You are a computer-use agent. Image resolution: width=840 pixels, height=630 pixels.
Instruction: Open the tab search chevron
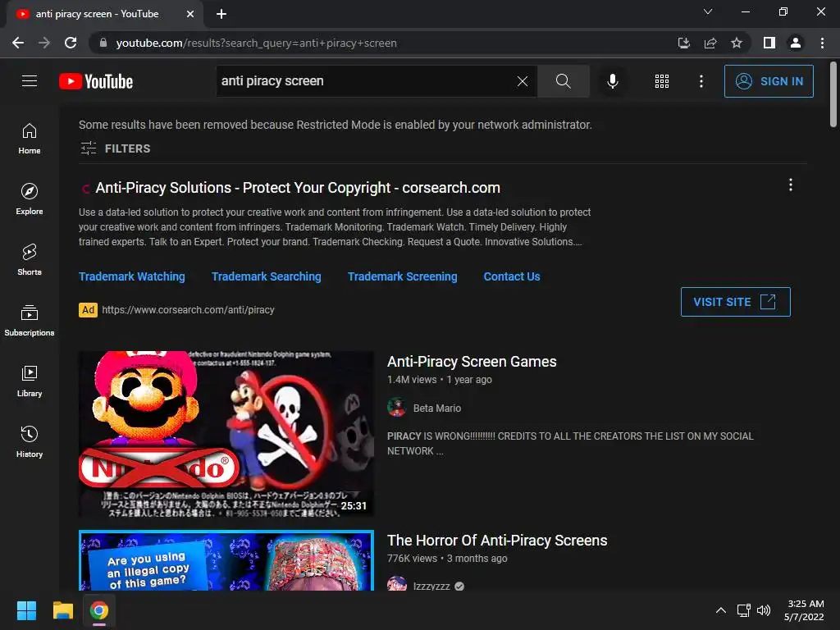coord(708,11)
